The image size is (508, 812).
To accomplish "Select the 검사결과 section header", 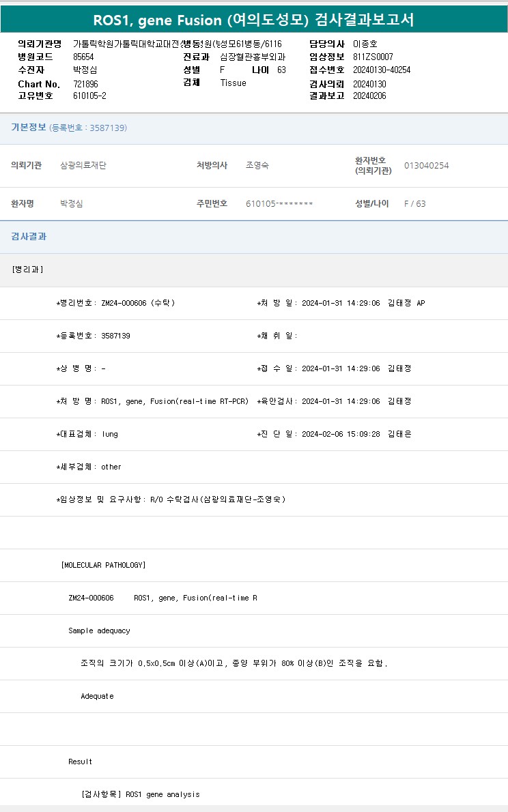I will coord(29,237).
